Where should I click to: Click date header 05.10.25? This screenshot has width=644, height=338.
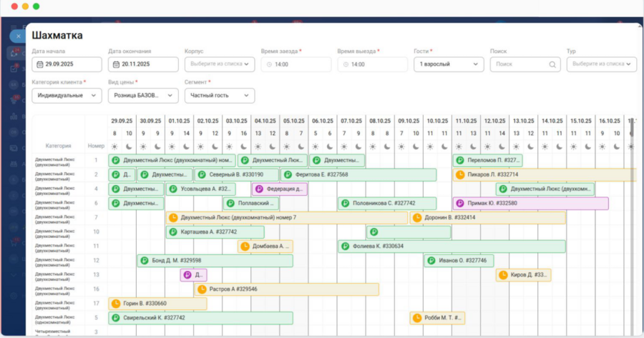pos(293,121)
